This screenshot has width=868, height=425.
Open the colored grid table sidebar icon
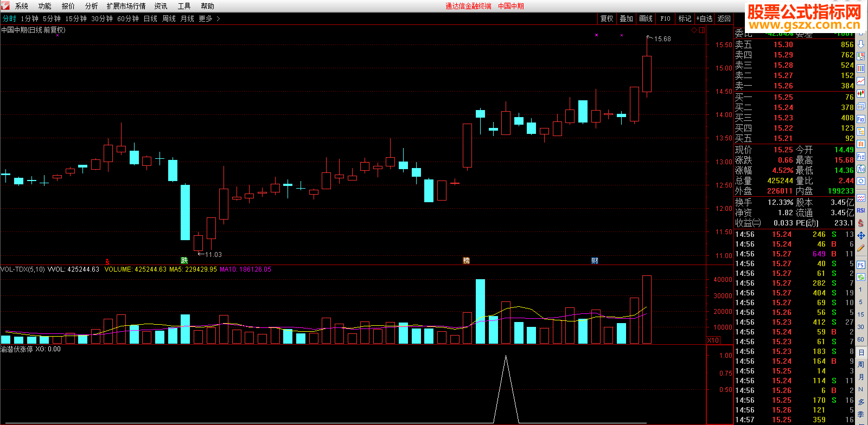point(861,68)
